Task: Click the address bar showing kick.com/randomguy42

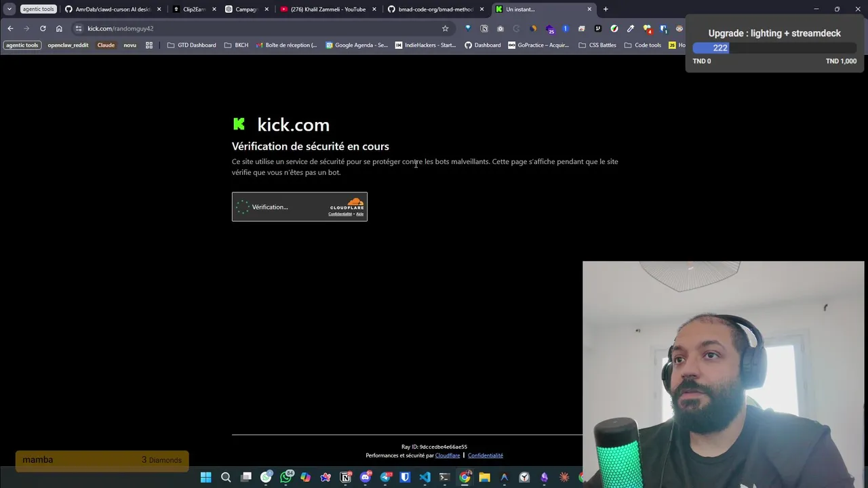Action: [x=262, y=28]
